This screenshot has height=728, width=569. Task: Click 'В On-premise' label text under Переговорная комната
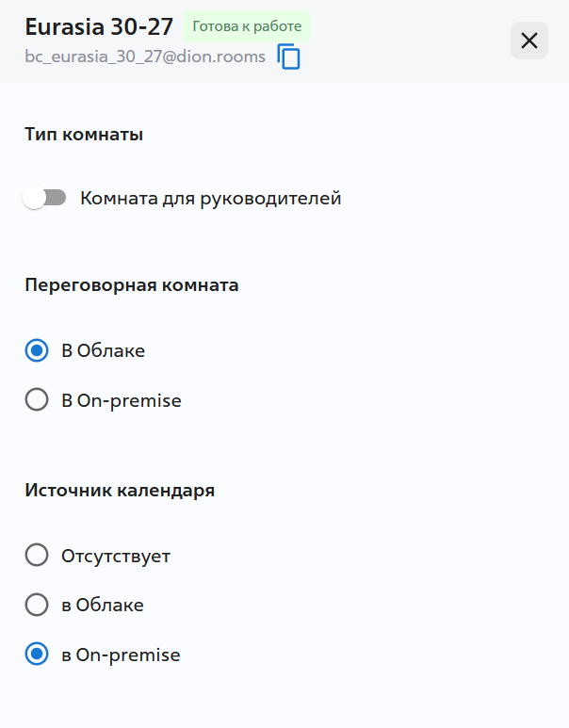click(122, 400)
